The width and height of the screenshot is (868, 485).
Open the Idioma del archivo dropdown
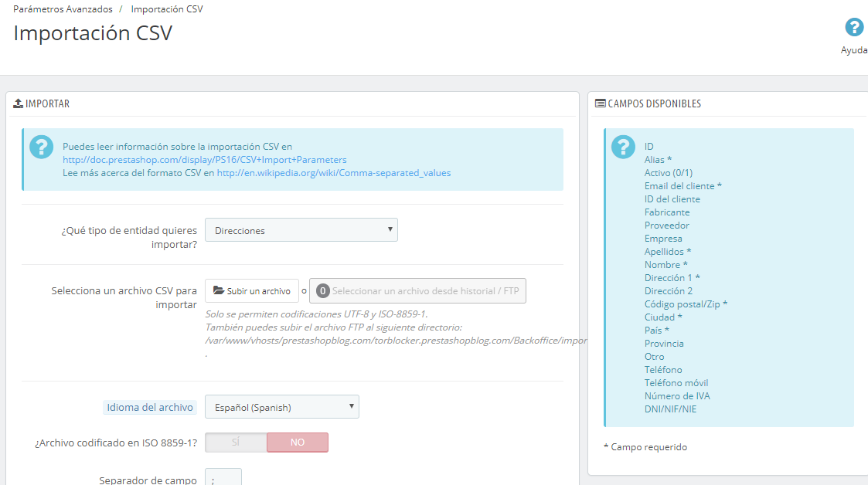click(x=282, y=407)
